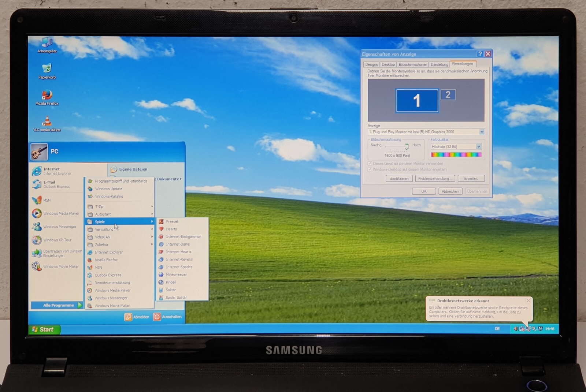
Task: Launch Spider Solitär game
Action: point(182,298)
